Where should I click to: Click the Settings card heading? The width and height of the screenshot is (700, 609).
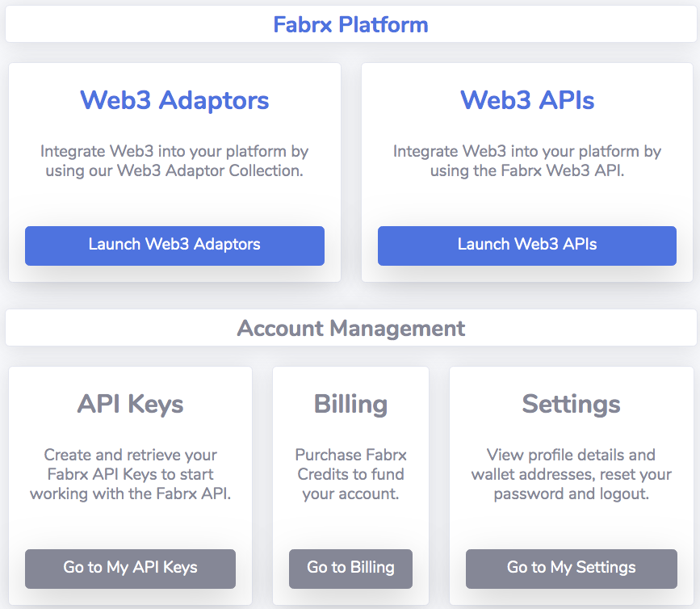571,404
